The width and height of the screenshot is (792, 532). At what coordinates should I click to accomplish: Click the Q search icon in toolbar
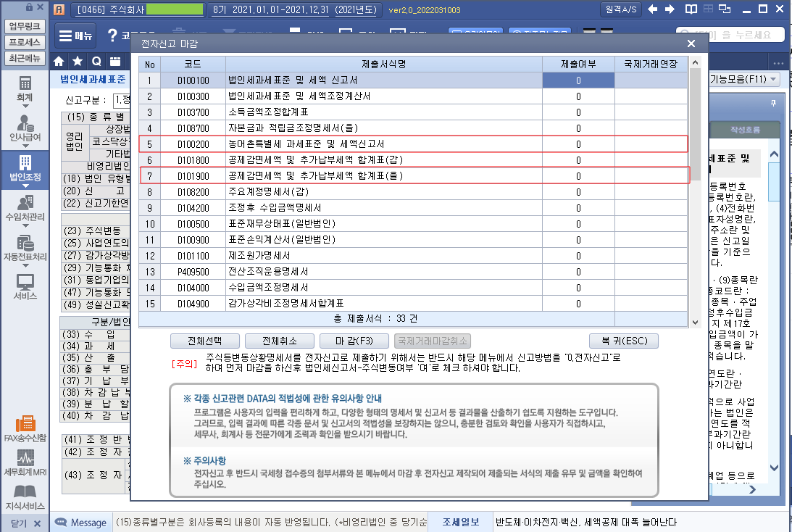pyautogui.click(x=96, y=62)
